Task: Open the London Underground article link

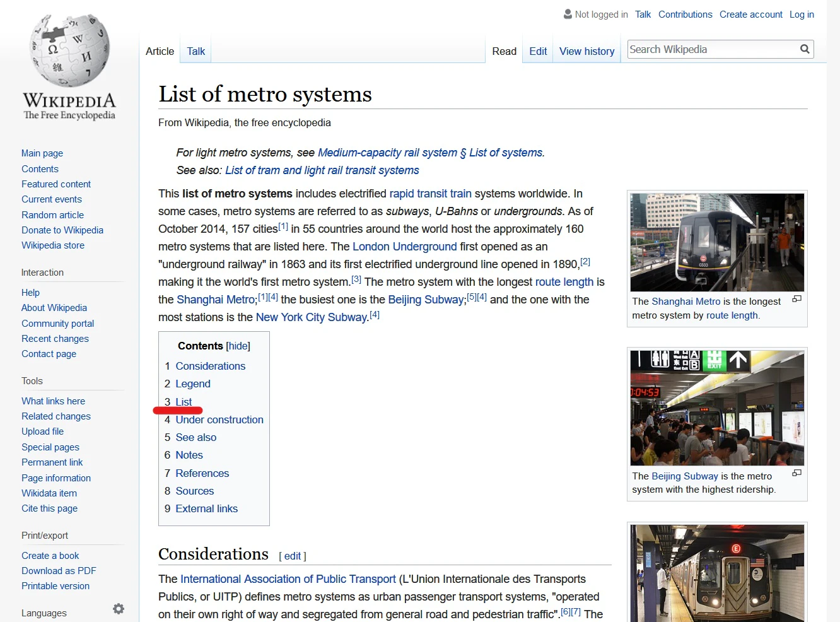Action: coord(404,247)
